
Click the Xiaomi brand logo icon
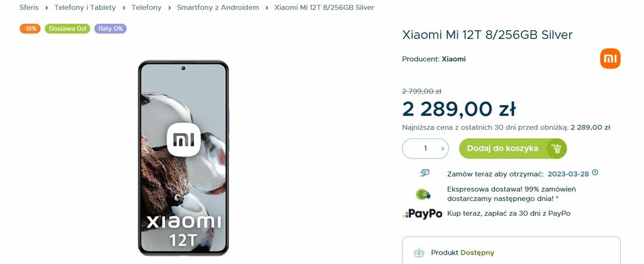610,58
